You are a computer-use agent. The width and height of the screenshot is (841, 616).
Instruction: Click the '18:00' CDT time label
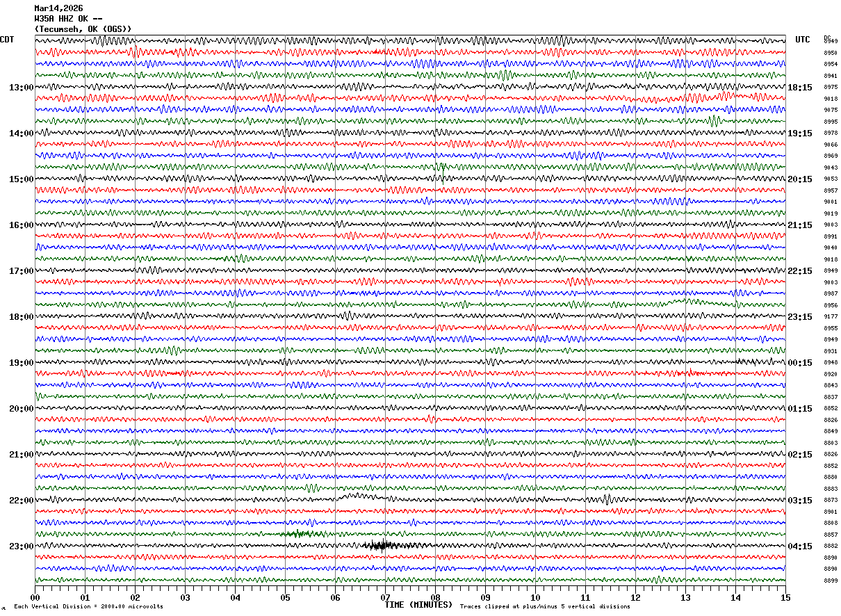[x=21, y=317]
